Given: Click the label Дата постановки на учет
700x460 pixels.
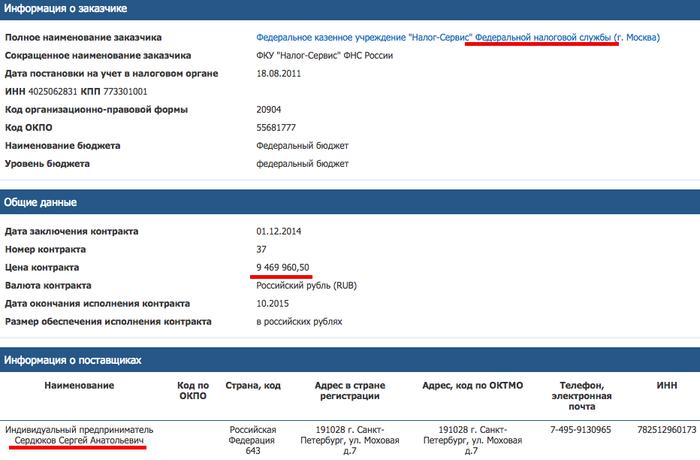Looking at the screenshot, I should tap(111, 74).
